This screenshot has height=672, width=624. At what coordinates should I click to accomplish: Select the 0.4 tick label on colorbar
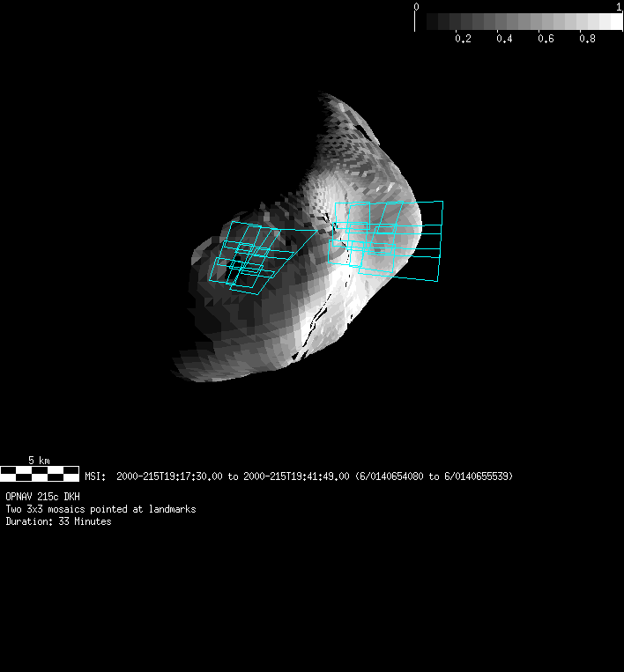(x=504, y=40)
